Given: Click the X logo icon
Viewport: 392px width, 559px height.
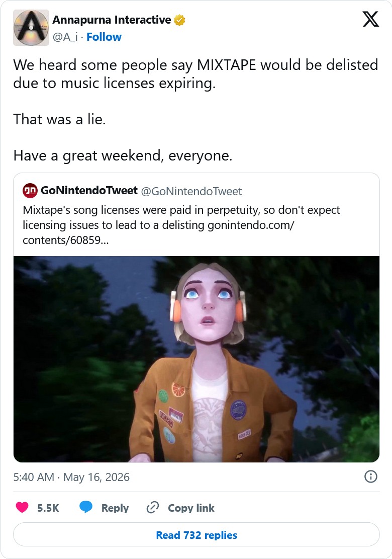Looking at the screenshot, I should tap(370, 19).
